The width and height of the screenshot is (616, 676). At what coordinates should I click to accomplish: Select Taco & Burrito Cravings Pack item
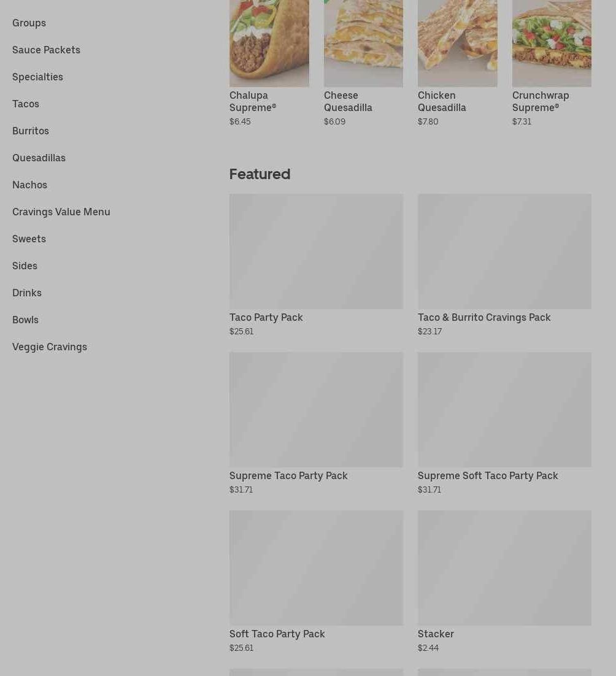[504, 265]
